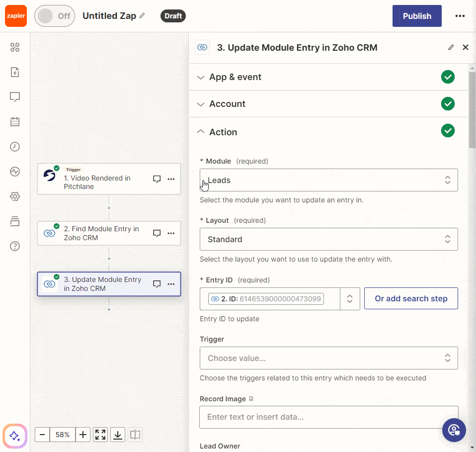This screenshot has height=452, width=476.
Task: Open comment on step 1 Pitchlane
Action: 157,179
